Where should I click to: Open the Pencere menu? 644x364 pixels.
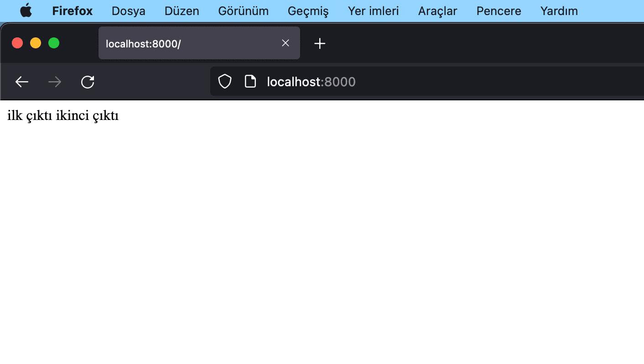pos(499,11)
